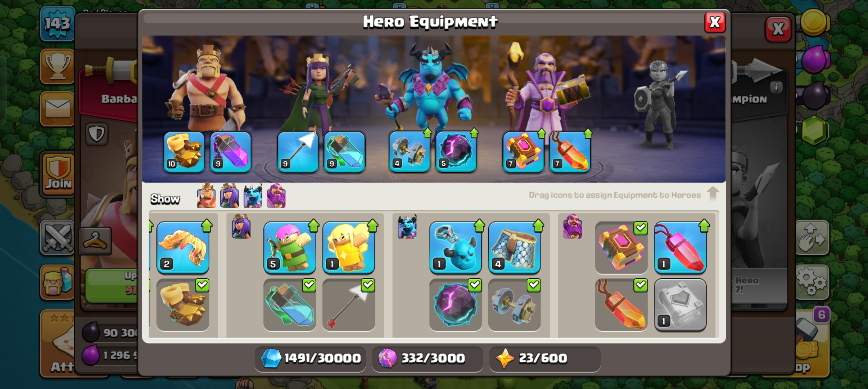Viewport: 868px width, 389px height.
Task: Tap the Starry Ore 23/600 counter
Action: pos(544,358)
